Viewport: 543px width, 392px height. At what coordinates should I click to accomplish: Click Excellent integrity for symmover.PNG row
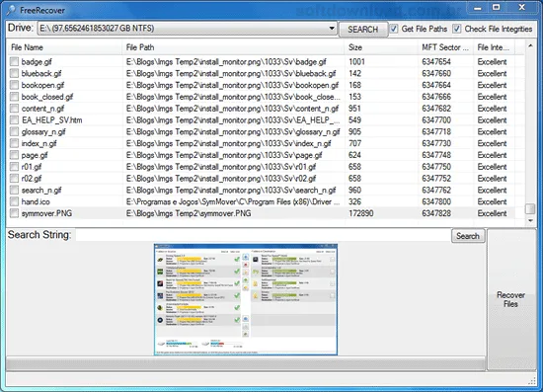tap(492, 213)
